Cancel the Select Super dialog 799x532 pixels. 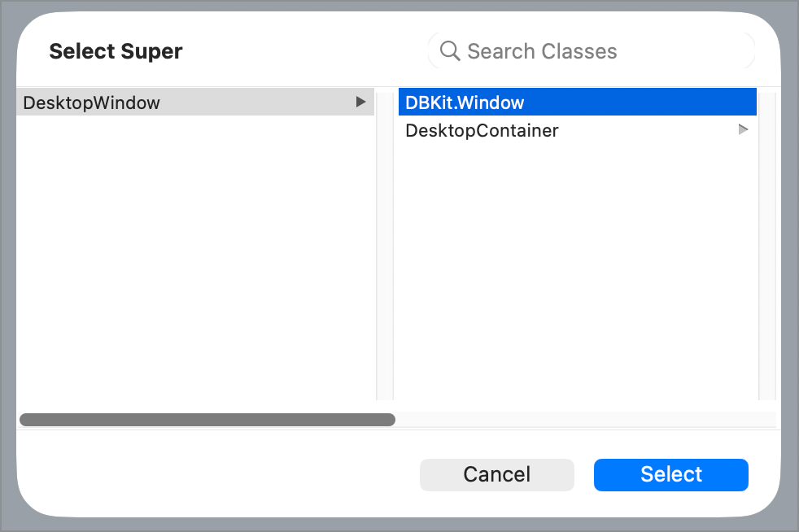(497, 474)
